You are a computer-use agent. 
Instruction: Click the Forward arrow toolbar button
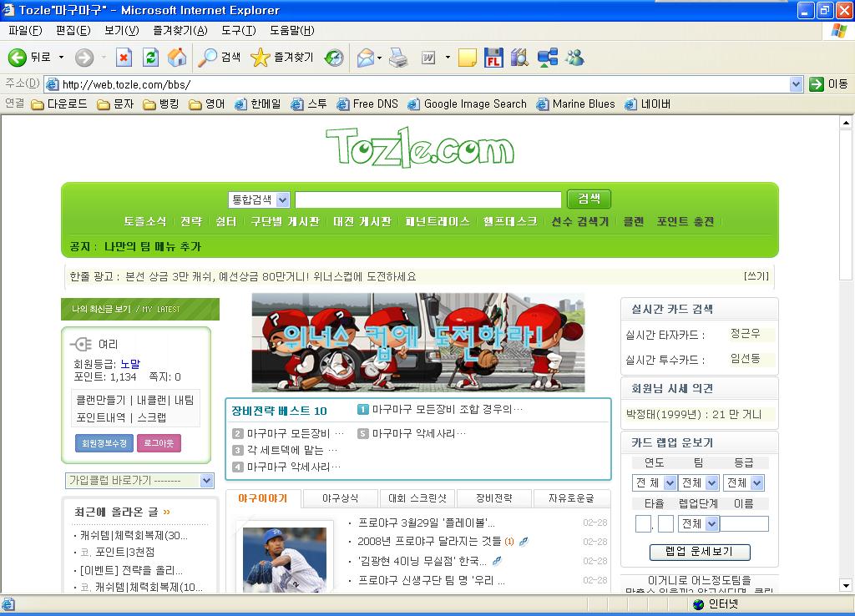(84, 58)
